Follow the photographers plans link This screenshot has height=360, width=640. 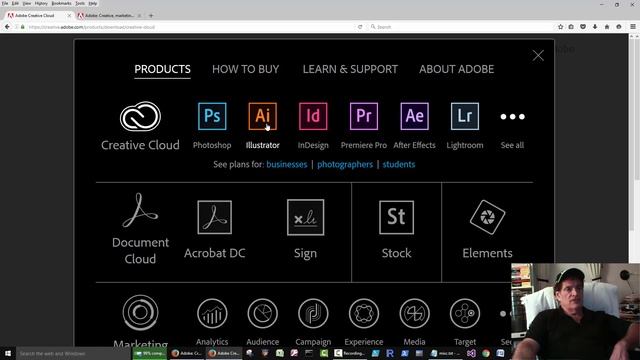tap(345, 164)
